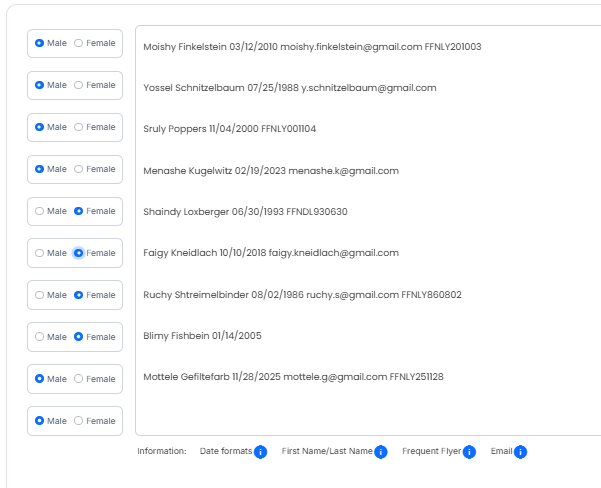The width and height of the screenshot is (601, 488).
Task: Open the Email info icon
Action: (520, 452)
